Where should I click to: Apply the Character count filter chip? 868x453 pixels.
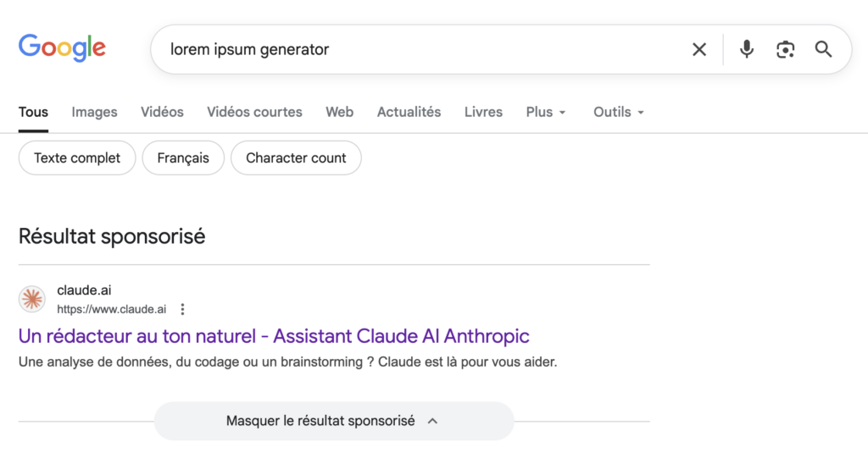coord(296,158)
